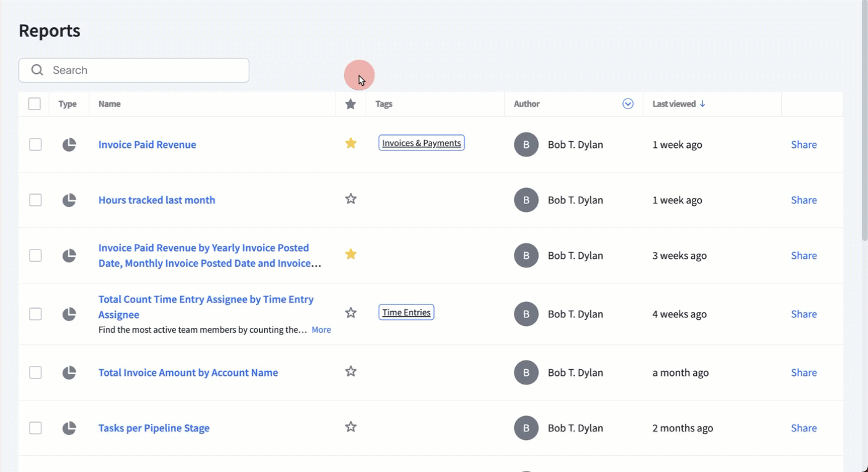Screen dimensions: 868x472
Task: Toggle the select all reports checkbox
Action: coord(34,104)
